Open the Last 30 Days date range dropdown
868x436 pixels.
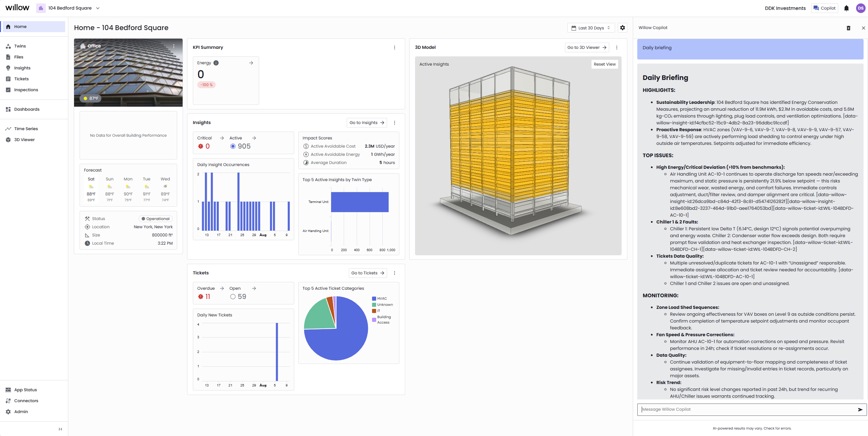click(591, 28)
